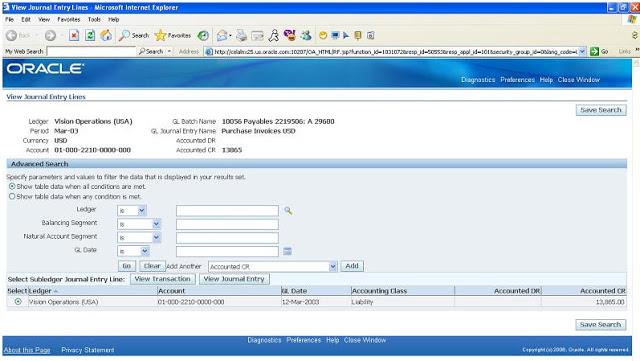Click the View Journal Entry button
This screenshot has height=361, width=640.
(234, 279)
